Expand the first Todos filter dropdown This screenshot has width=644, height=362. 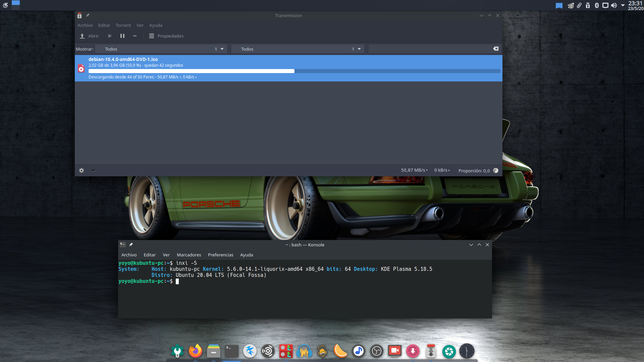click(x=161, y=49)
